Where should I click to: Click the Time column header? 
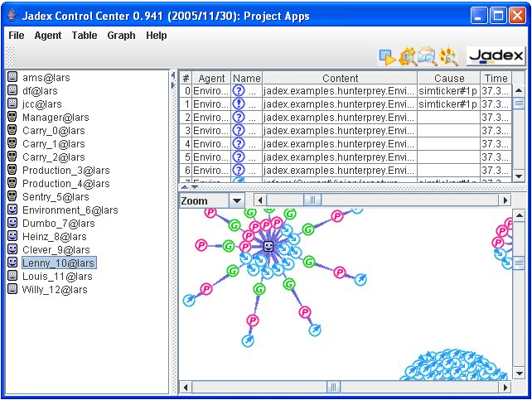pos(496,78)
